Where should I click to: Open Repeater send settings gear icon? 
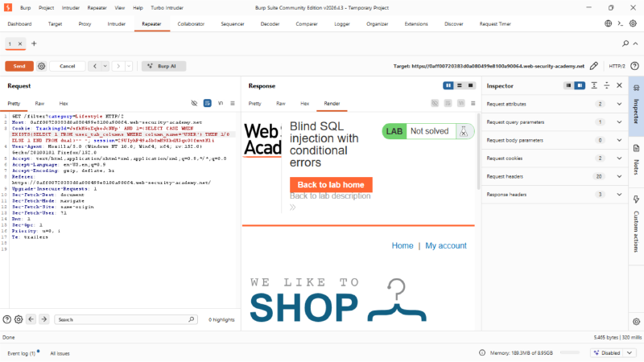(x=42, y=66)
